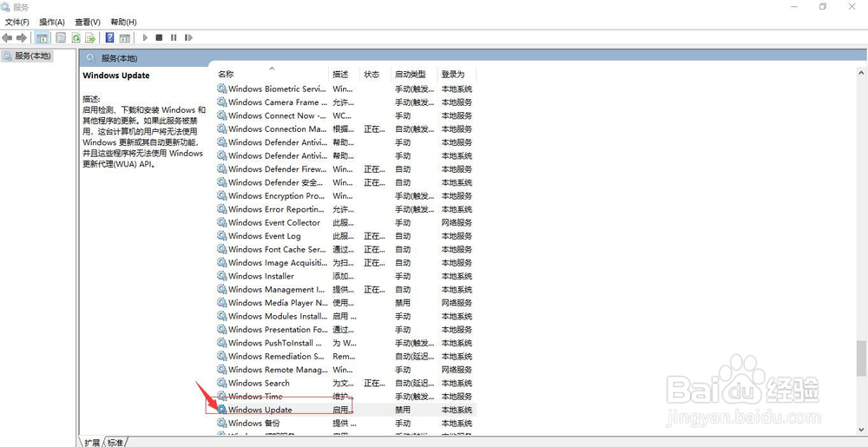
Task: Click 禁用 startup type in Windows Update row
Action: (x=403, y=410)
